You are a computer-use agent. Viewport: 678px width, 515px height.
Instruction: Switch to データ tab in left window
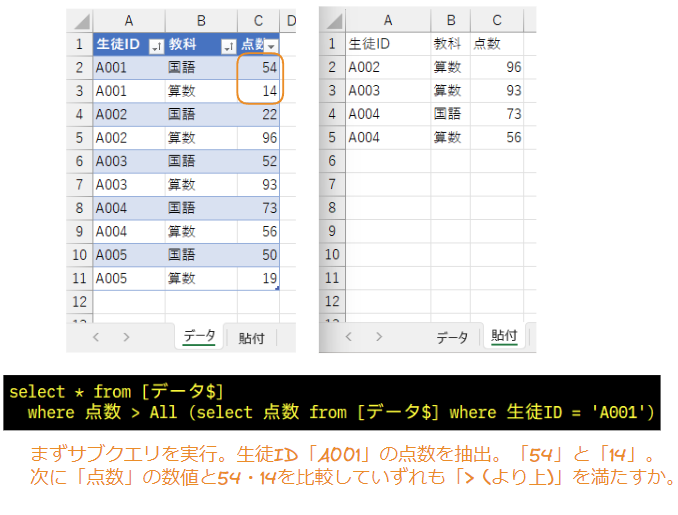click(x=199, y=336)
